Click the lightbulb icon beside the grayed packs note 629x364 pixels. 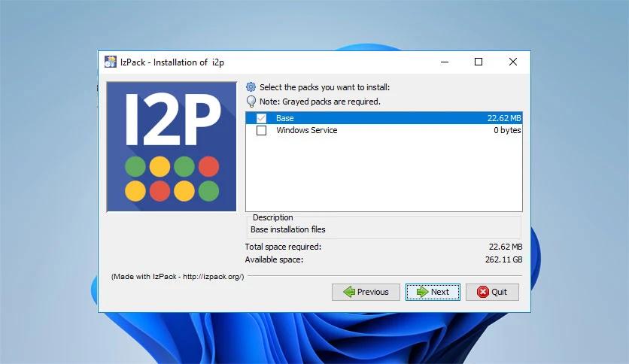[251, 102]
